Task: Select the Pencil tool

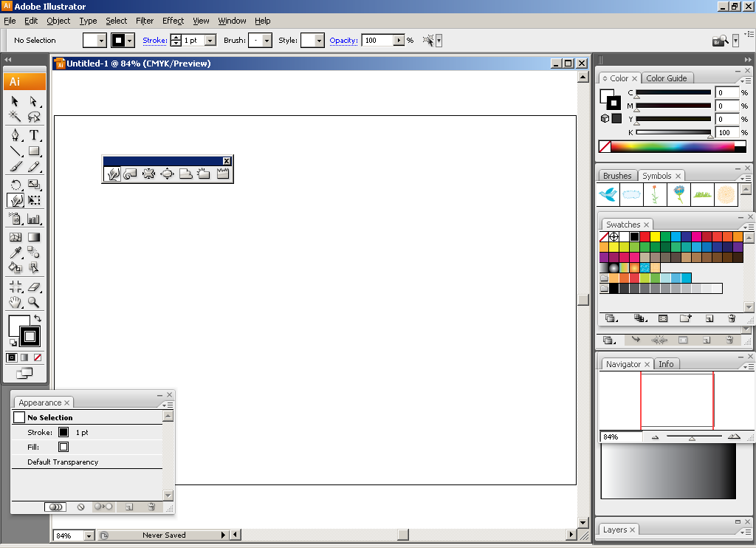Action: tap(33, 167)
